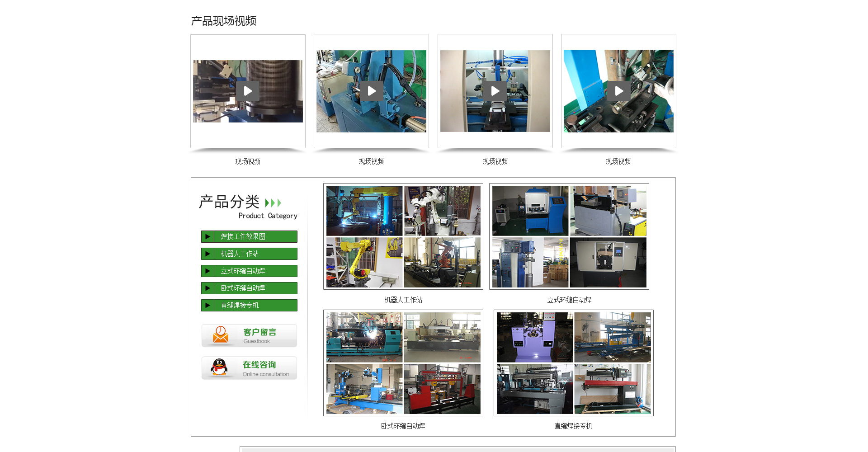
Task: Play the first video with cylindrical workpiece
Action: (248, 91)
